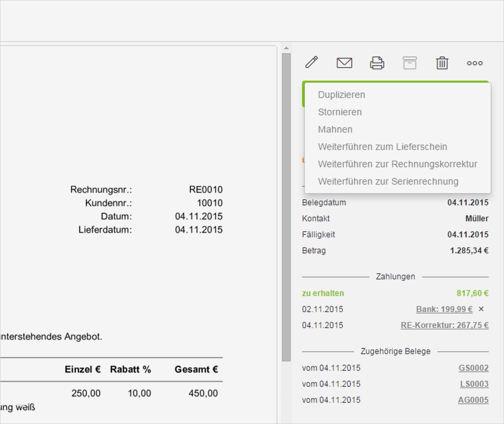Click customer number 10010

tap(210, 203)
